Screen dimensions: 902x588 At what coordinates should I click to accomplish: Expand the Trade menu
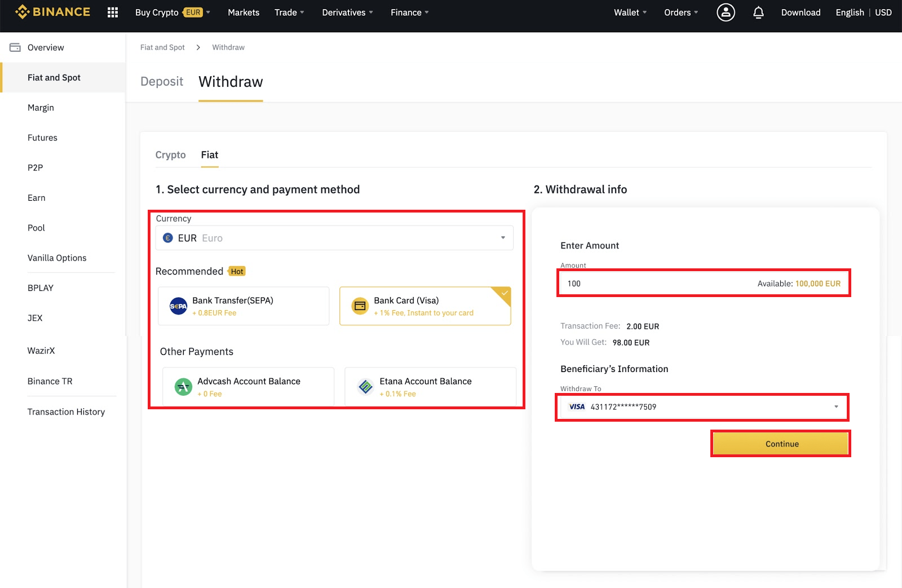289,12
